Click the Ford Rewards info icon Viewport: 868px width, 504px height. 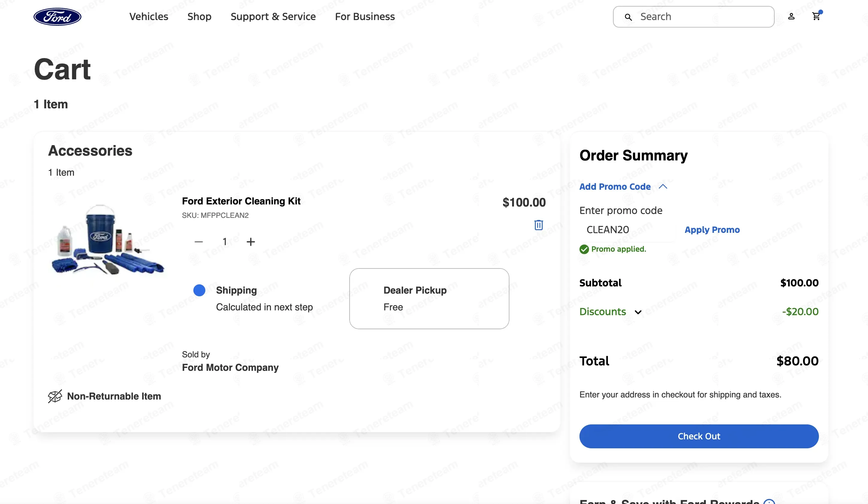[x=769, y=502]
